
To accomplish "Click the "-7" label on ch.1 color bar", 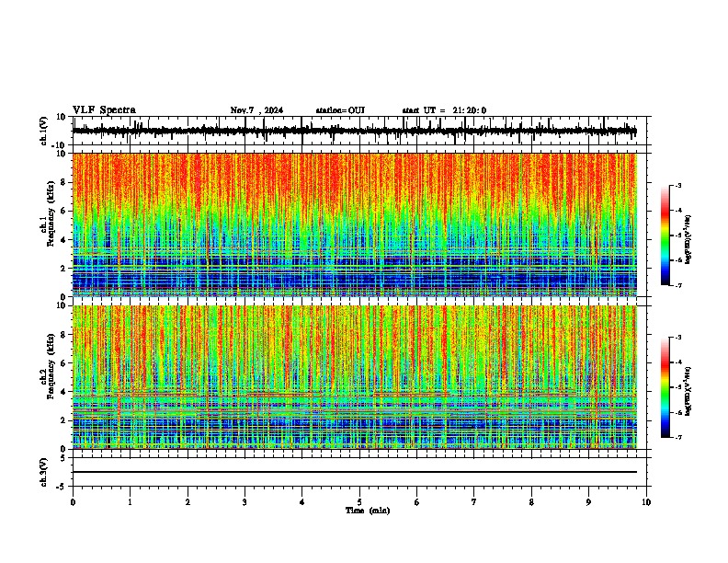I will [677, 285].
